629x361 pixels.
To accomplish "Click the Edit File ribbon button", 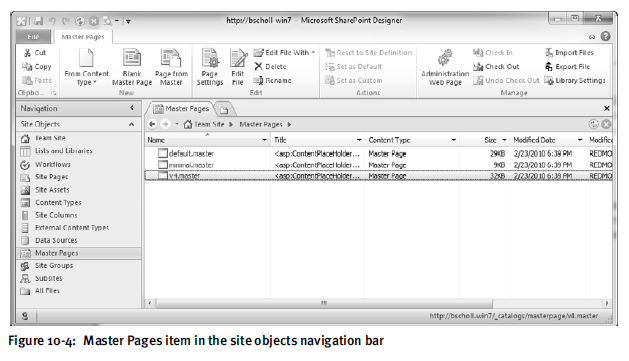I will point(238,67).
